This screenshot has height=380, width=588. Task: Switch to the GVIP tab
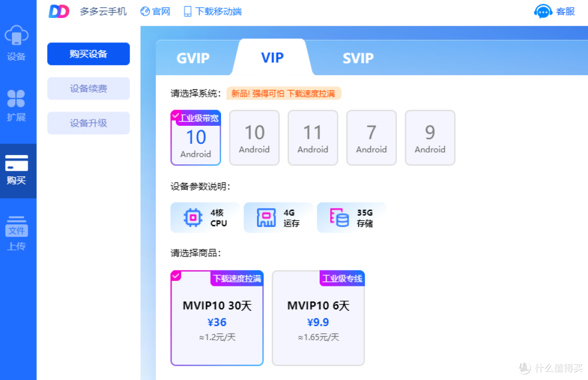tap(193, 58)
